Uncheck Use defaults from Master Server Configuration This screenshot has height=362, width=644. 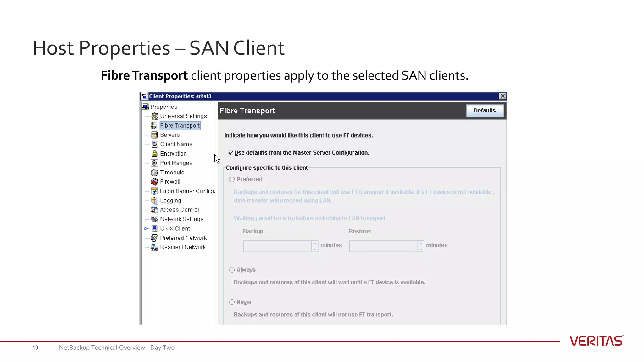[x=230, y=153]
